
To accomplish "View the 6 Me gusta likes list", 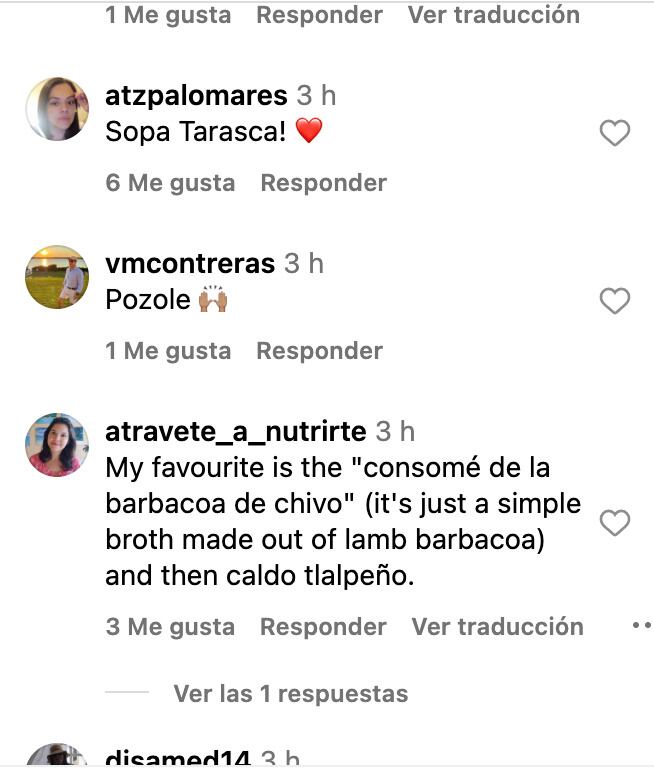I will click(x=170, y=183).
